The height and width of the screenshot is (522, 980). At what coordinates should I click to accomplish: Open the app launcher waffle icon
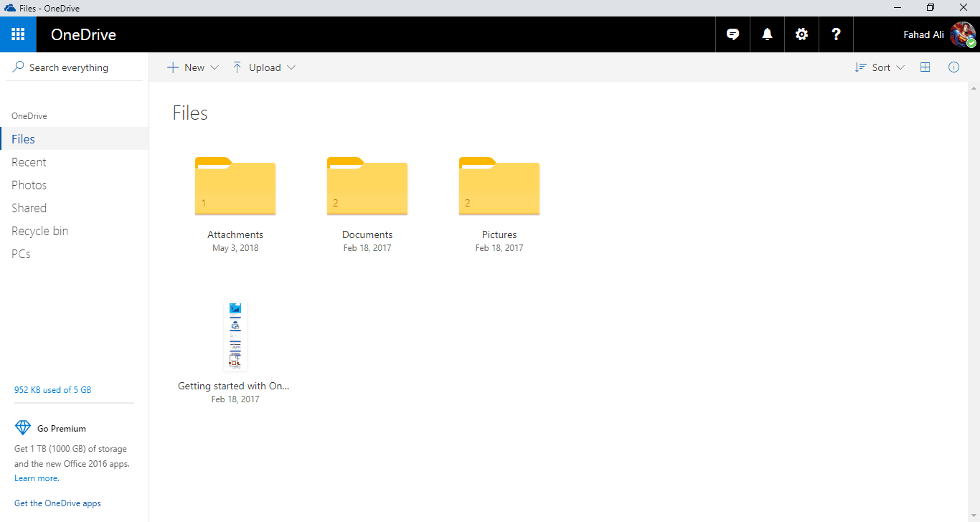pyautogui.click(x=18, y=34)
